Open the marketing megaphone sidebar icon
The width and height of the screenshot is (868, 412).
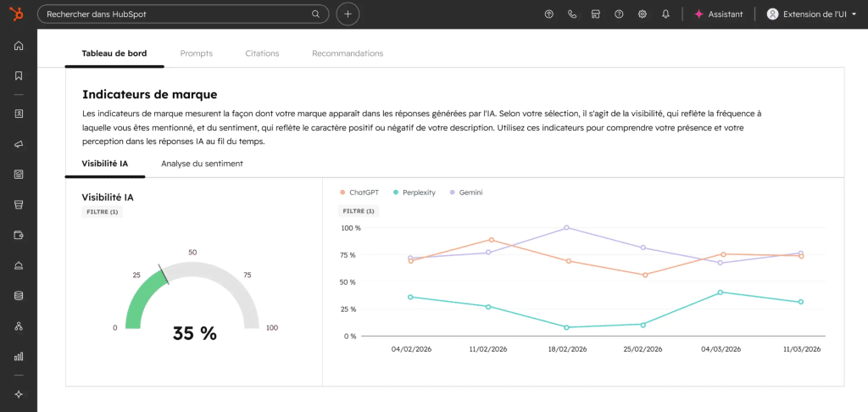(x=19, y=144)
